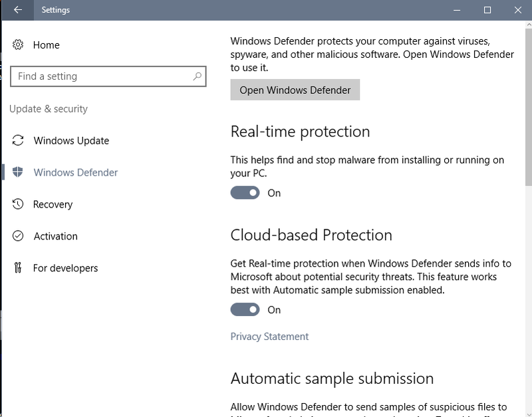Screen dimensions: 532x417
Task: Click the For developers tools icon
Action: (x=18, y=268)
